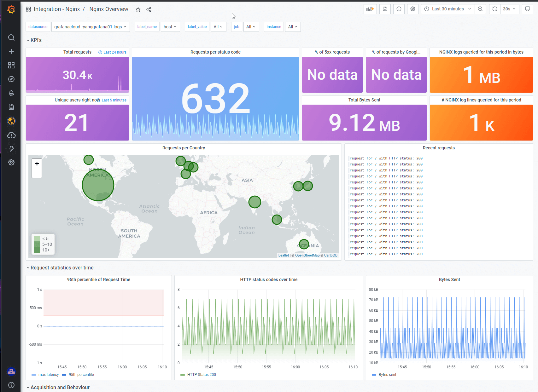Open Search from the left sidebar
The width and height of the screenshot is (538, 392).
coord(11,37)
